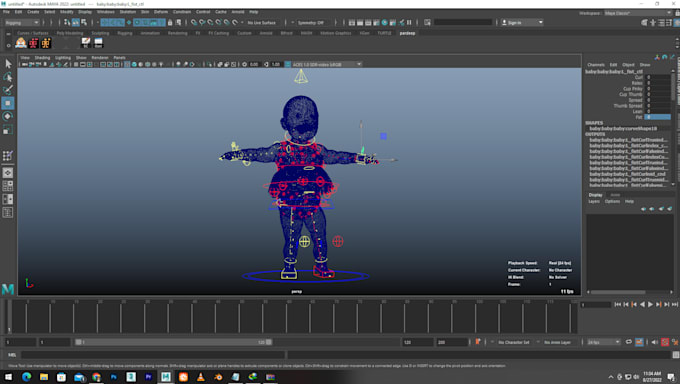Activate the Scale tool in Tool Box
This screenshot has height=384, width=680.
pos(8,129)
